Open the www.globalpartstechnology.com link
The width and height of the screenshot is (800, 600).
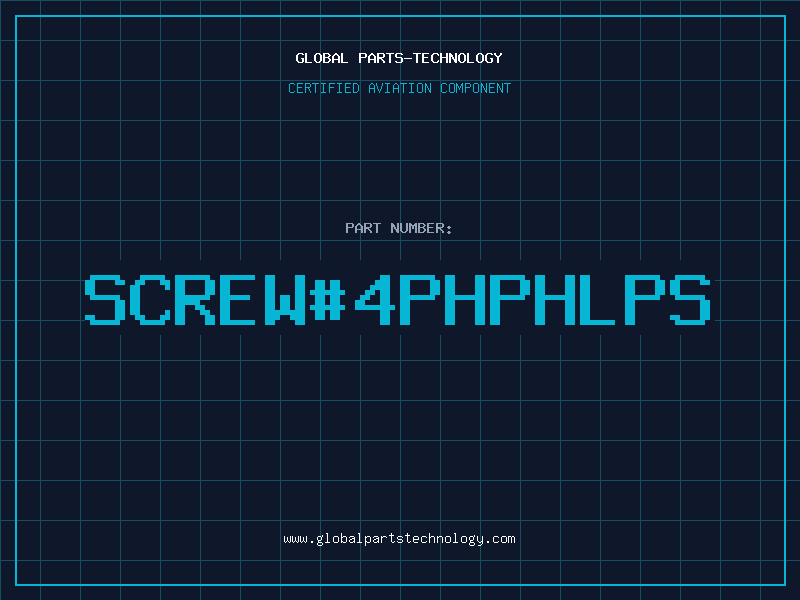399,539
